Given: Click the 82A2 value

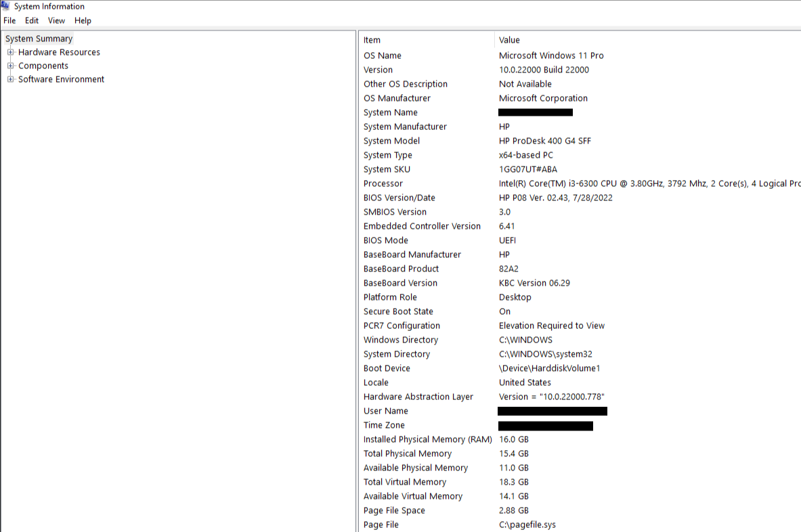Looking at the screenshot, I should click(508, 269).
